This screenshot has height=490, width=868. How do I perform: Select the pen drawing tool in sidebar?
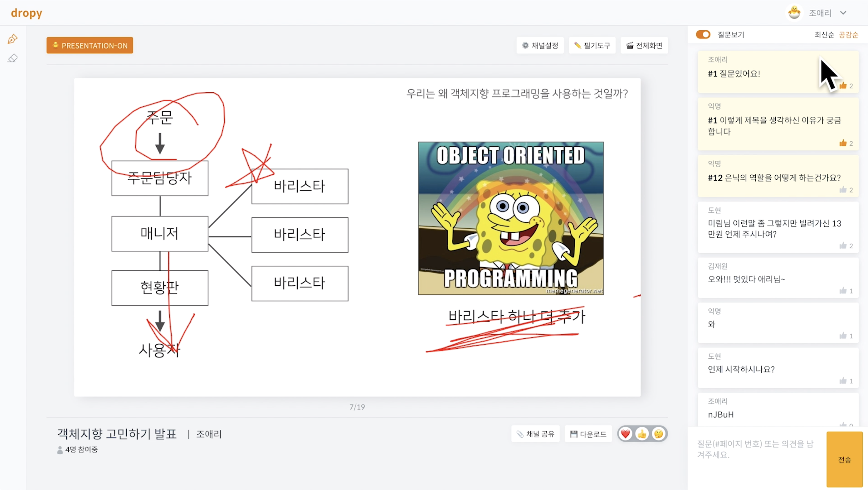pyautogui.click(x=12, y=39)
